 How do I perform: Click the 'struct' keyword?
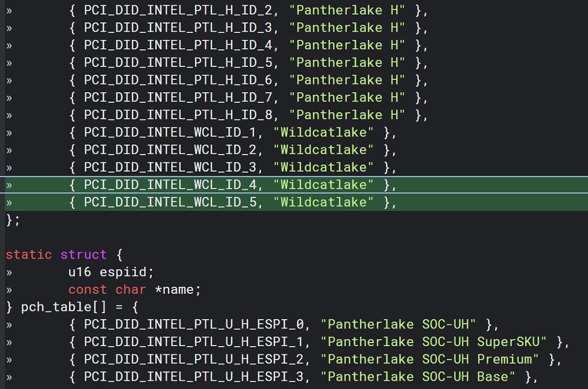click(83, 255)
